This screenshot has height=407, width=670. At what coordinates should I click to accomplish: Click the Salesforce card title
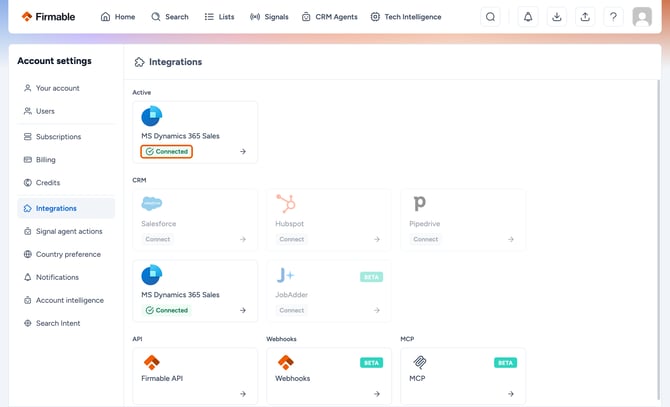[159, 224]
